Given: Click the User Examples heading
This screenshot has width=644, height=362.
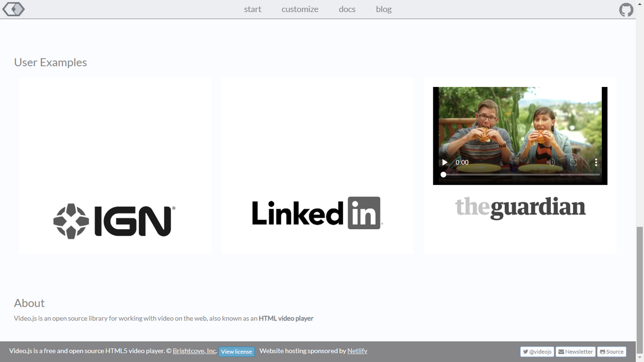Looking at the screenshot, I should (50, 62).
